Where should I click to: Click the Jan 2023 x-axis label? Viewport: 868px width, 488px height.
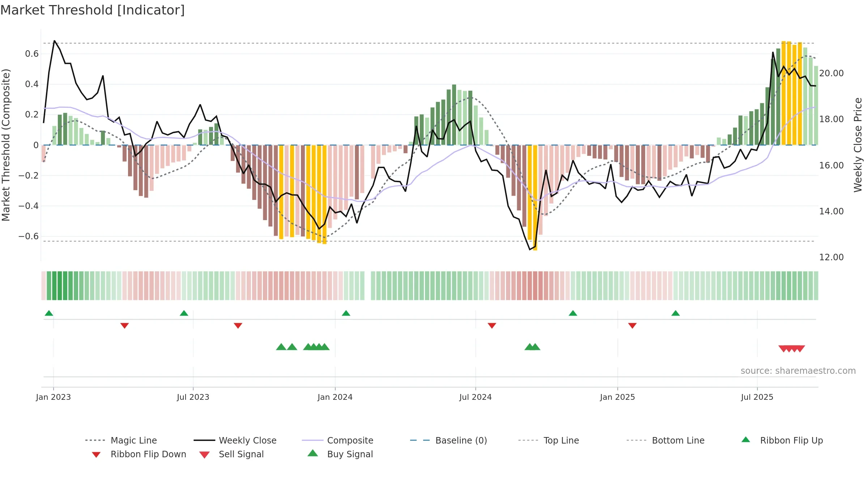54,397
